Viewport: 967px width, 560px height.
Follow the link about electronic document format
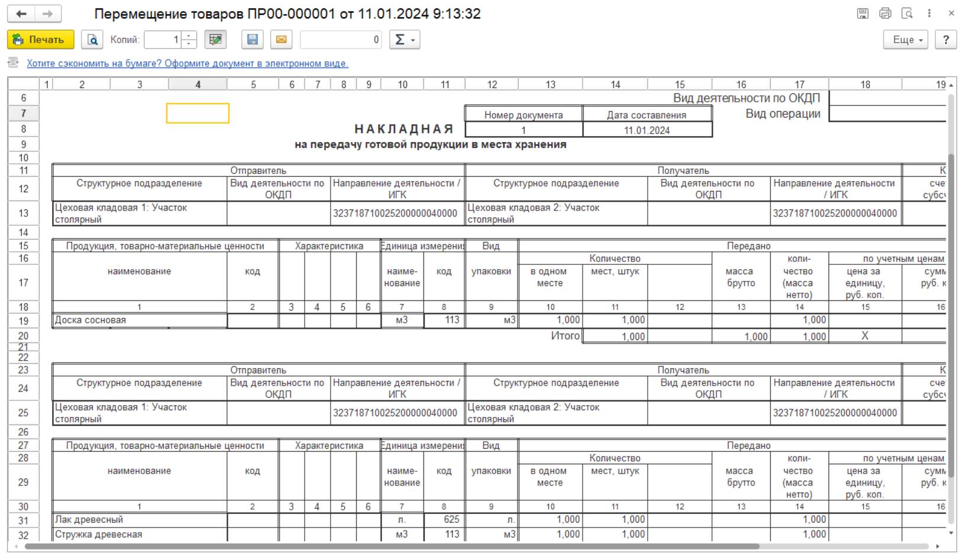[187, 63]
